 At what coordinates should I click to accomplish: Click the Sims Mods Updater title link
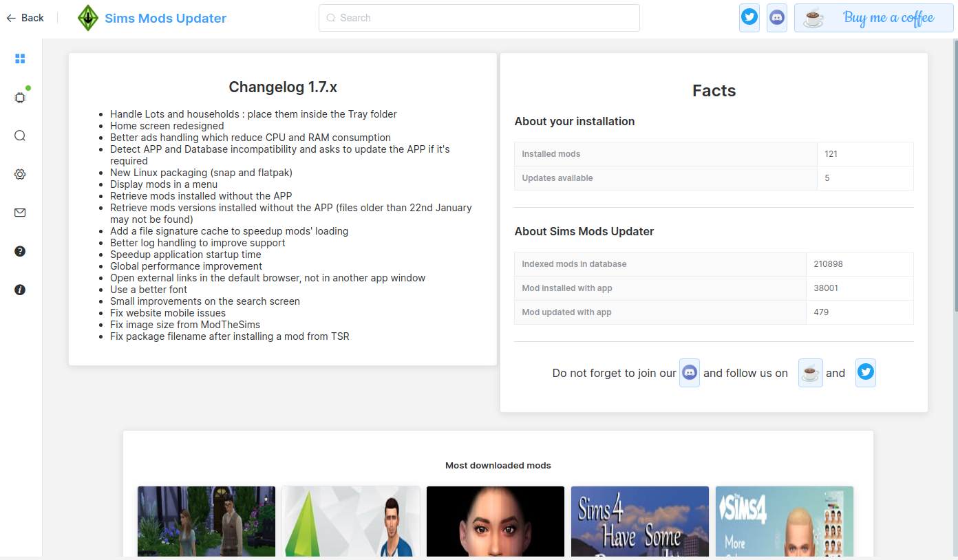pos(165,19)
